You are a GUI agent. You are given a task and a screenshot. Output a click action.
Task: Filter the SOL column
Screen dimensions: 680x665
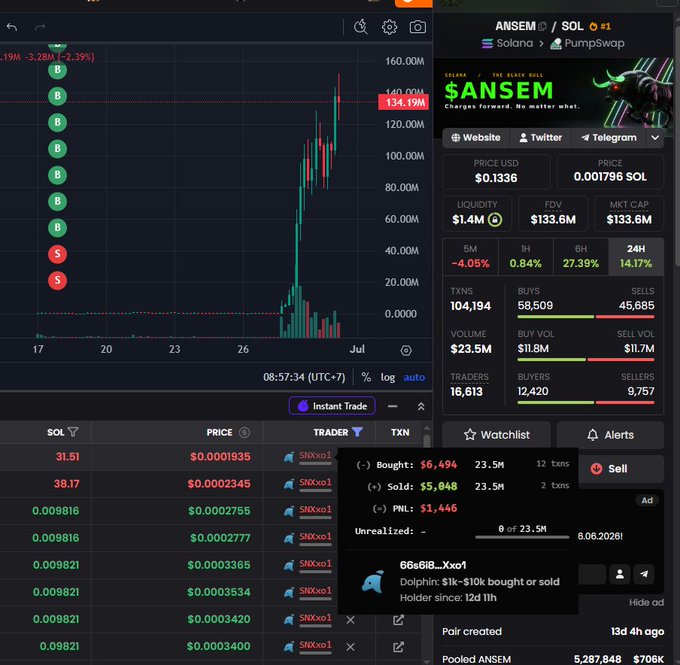(x=73, y=432)
